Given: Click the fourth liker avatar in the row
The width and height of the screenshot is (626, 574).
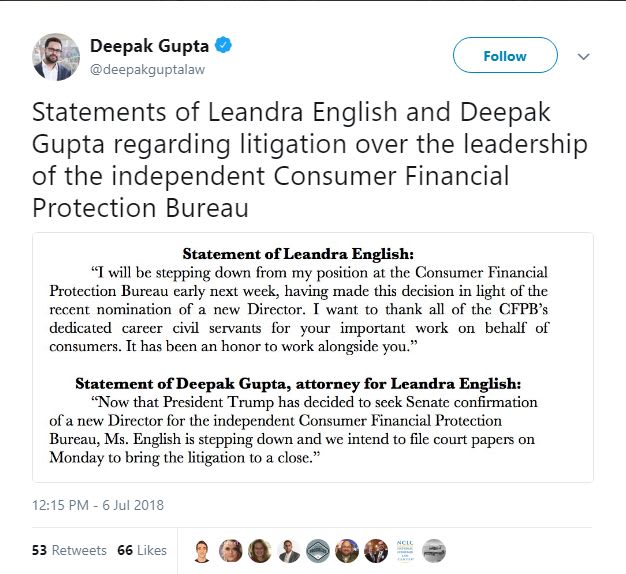Looking at the screenshot, I should tap(289, 551).
